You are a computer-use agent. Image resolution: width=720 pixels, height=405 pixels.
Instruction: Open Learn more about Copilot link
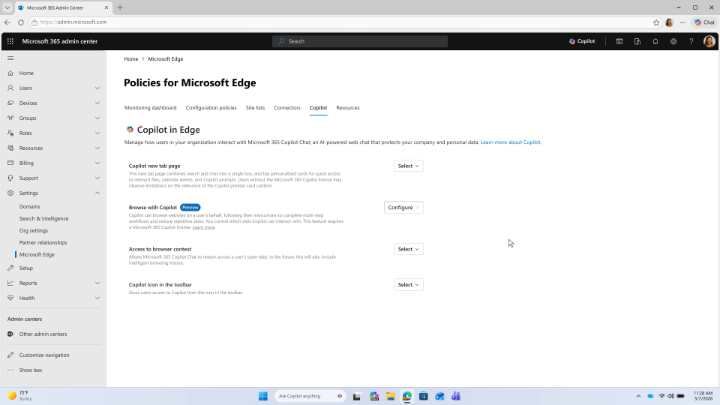[x=511, y=142]
